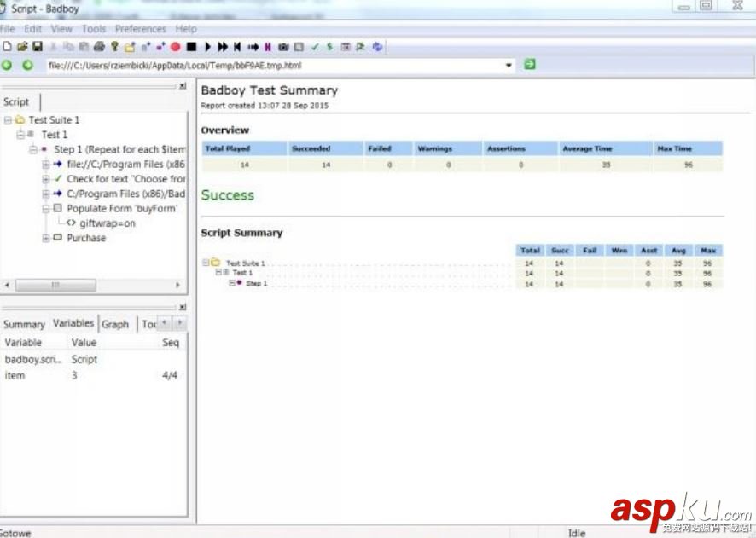The image size is (756, 538).
Task: Collapse the Test 1 node in the script tree
Action: coord(20,135)
